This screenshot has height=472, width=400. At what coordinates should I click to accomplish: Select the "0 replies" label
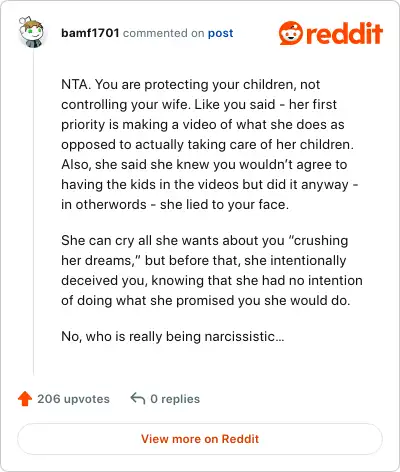point(175,399)
